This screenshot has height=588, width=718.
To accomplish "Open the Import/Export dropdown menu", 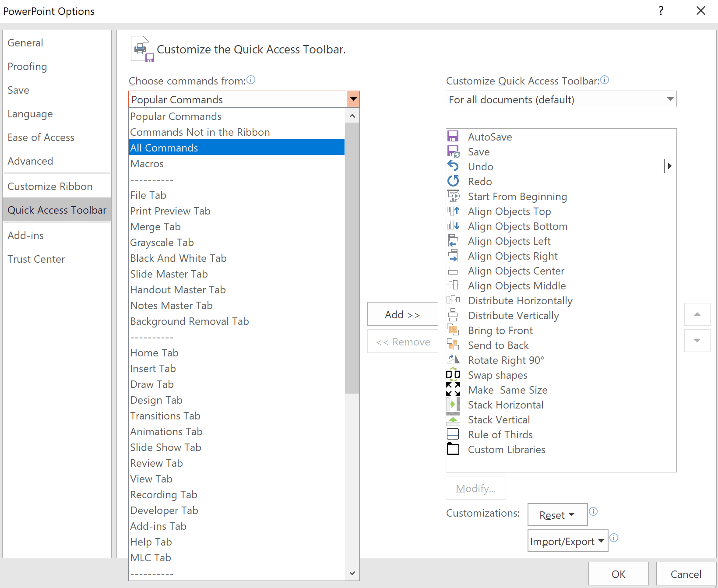I will 567,541.
